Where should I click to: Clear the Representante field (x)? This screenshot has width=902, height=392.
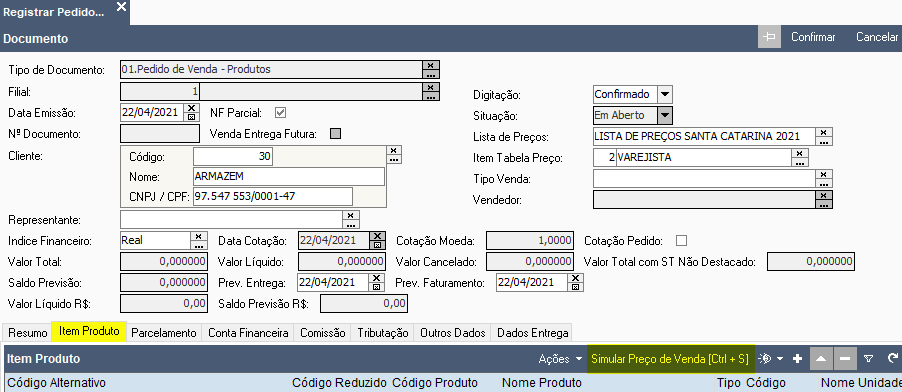pyautogui.click(x=351, y=215)
